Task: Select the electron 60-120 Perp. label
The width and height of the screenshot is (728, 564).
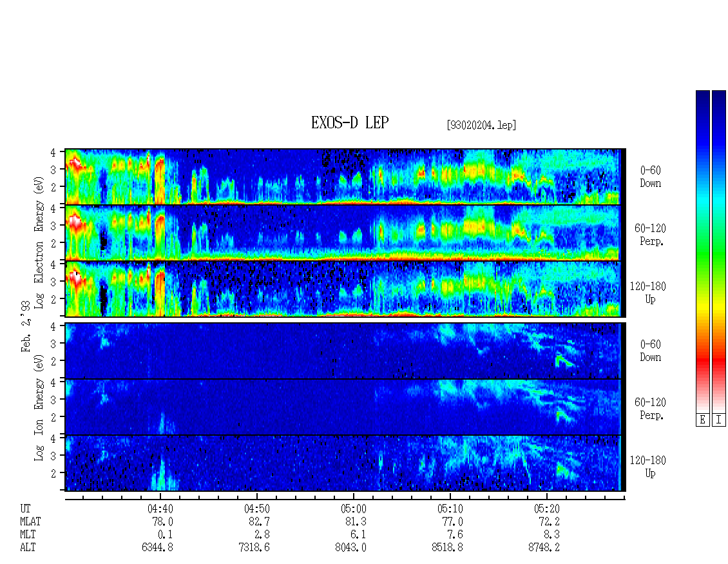Action: pyautogui.click(x=650, y=235)
